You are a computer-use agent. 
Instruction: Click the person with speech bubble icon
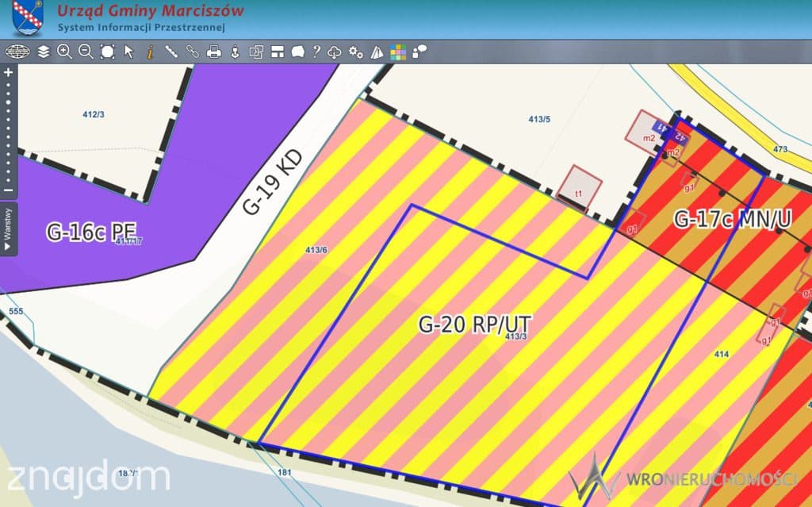(419, 52)
